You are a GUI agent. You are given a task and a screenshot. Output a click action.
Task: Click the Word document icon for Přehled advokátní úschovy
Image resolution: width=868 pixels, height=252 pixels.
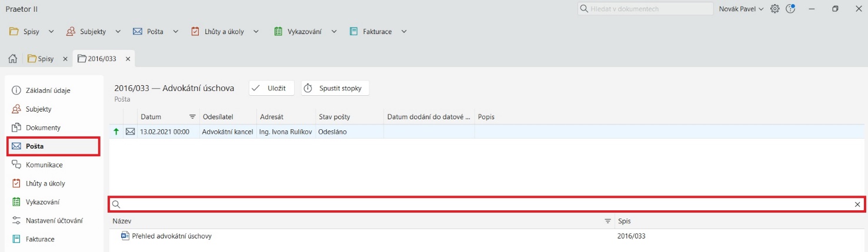[x=124, y=236]
